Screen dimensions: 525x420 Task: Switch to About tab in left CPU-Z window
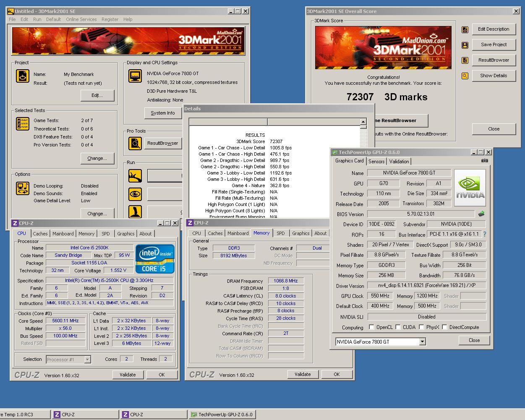146,234
